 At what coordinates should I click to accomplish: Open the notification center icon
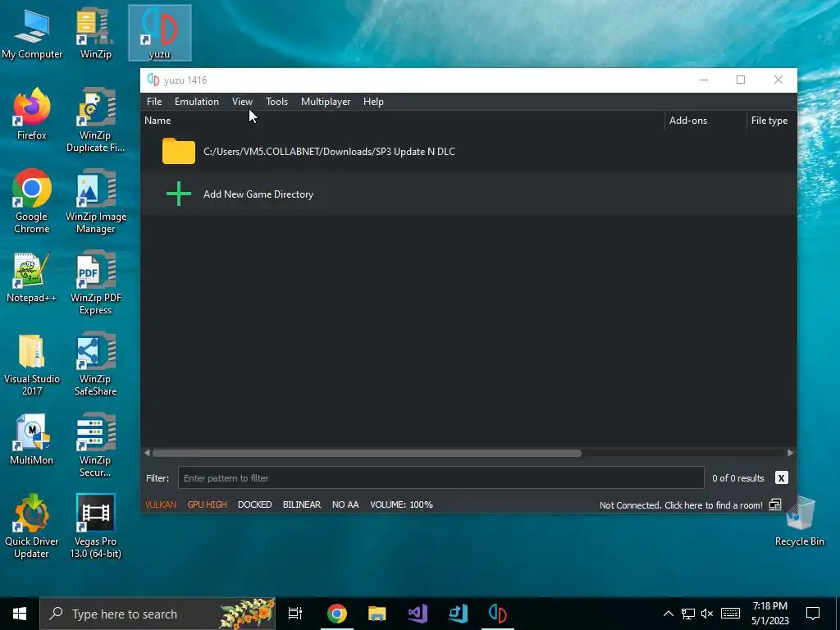[x=813, y=614]
